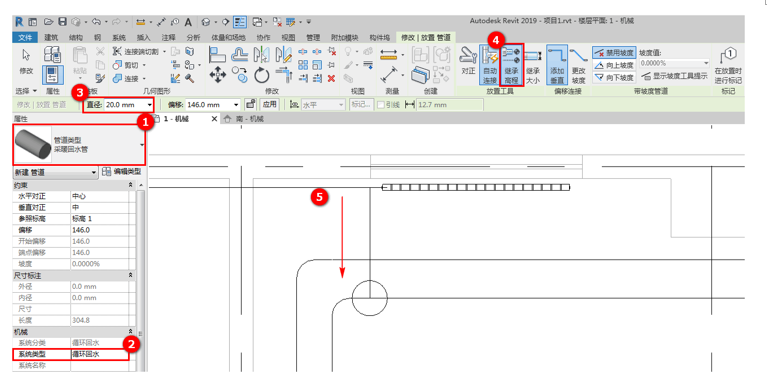This screenshot has width=767, height=389.
Task: Click the 编辑类型 (Edit Type) button
Action: 122,172
